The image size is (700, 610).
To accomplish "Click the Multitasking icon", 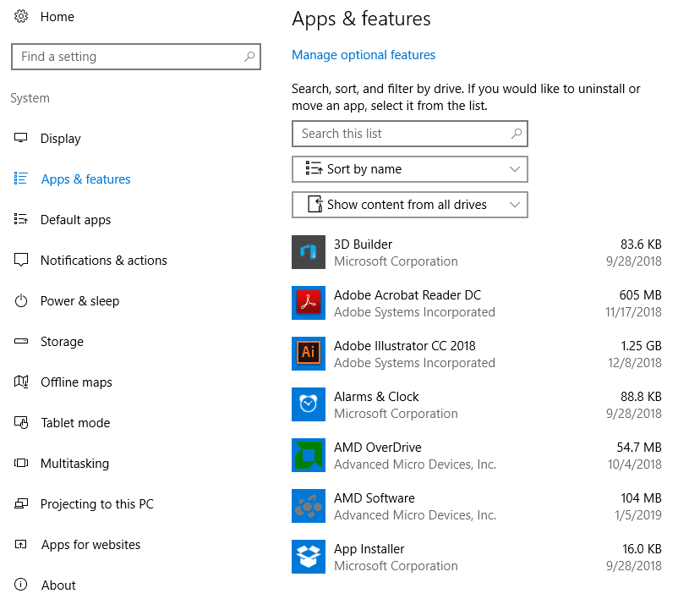I will (21, 463).
